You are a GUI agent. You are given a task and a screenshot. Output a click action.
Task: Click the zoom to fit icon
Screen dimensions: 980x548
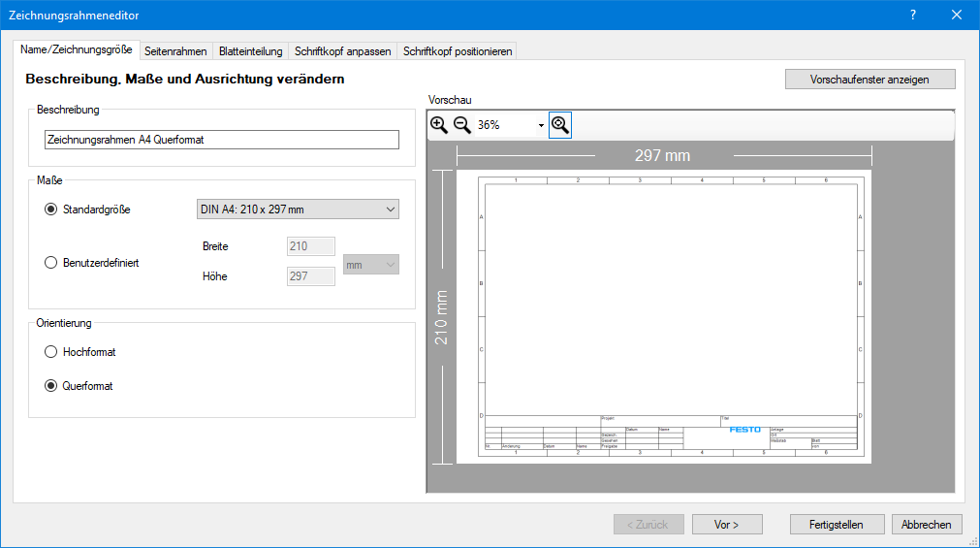(560, 124)
